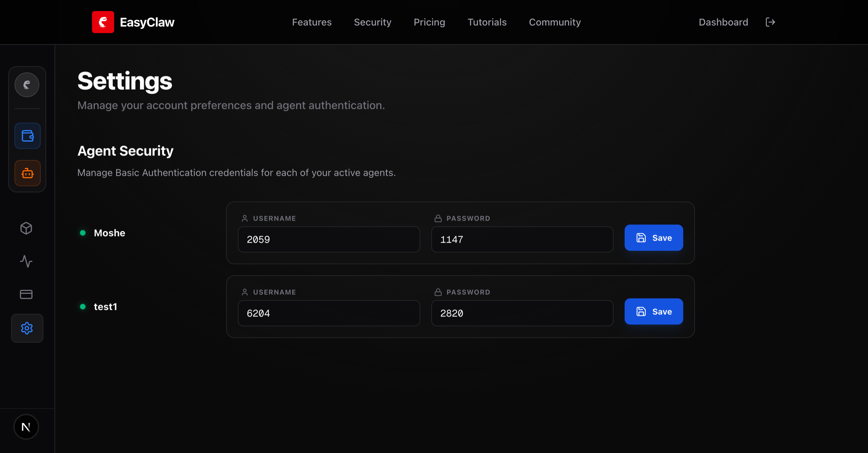Open the Community page
The height and width of the screenshot is (453, 868).
coord(555,22)
